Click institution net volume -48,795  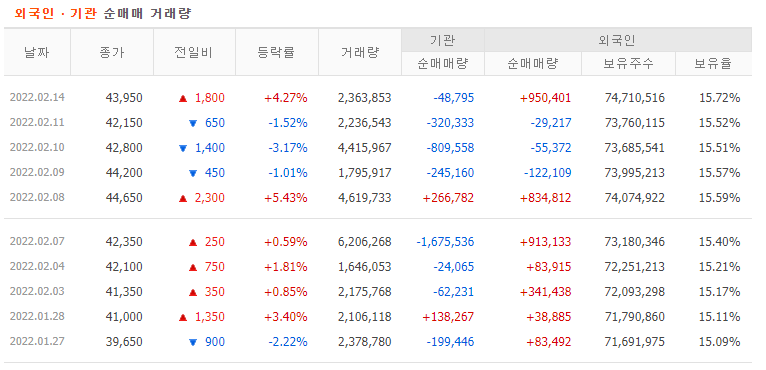454,98
